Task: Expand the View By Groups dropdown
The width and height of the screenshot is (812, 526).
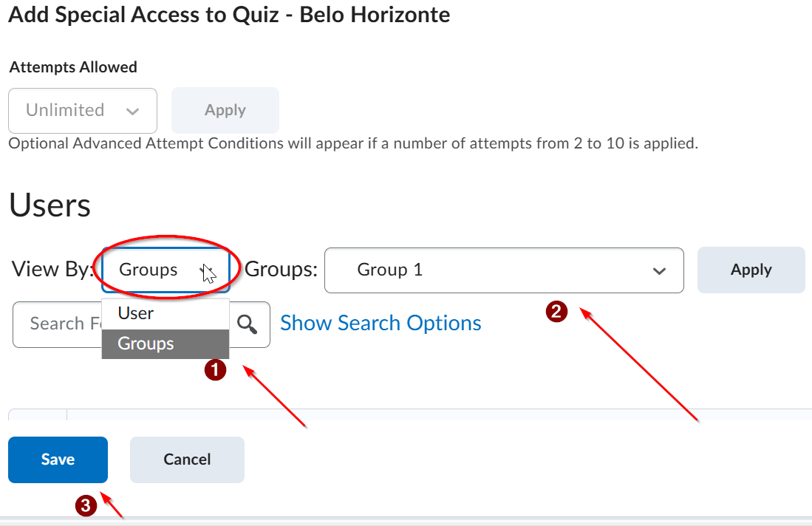Action: pos(166,270)
